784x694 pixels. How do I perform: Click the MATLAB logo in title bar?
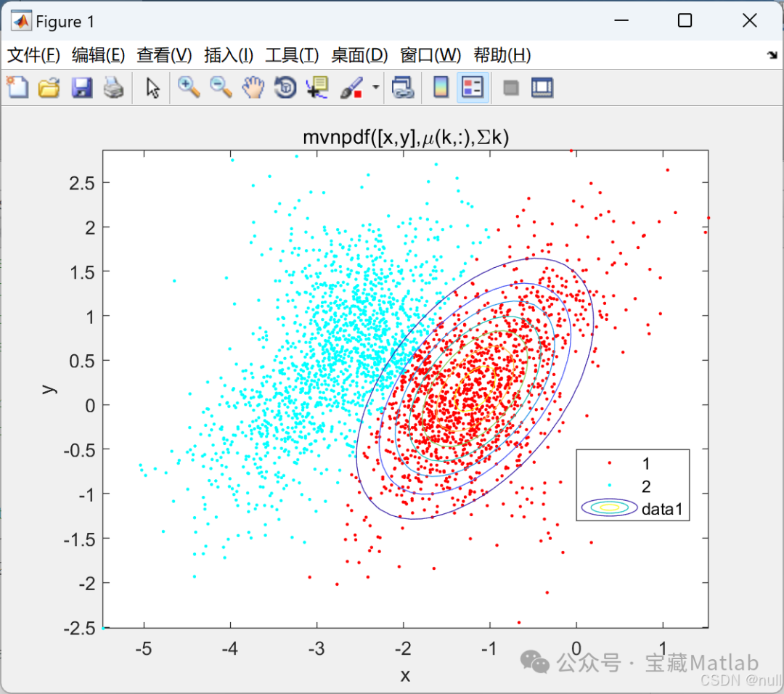[x=21, y=22]
